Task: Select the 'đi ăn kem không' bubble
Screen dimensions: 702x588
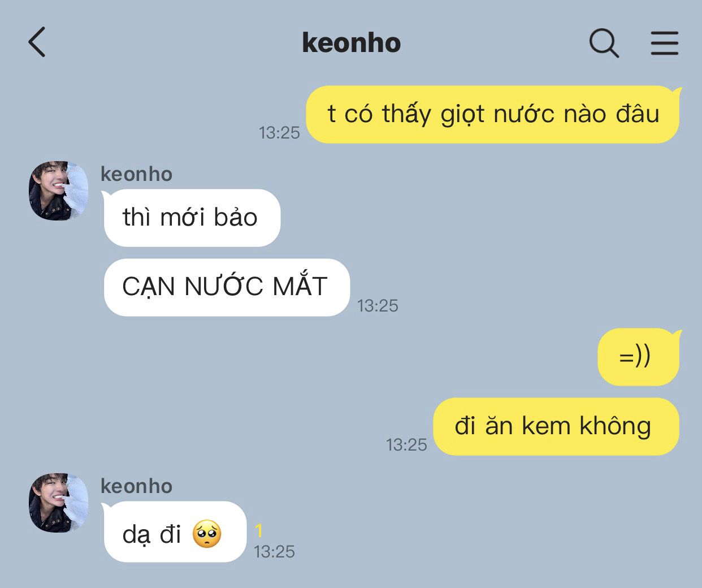Action: point(556,426)
